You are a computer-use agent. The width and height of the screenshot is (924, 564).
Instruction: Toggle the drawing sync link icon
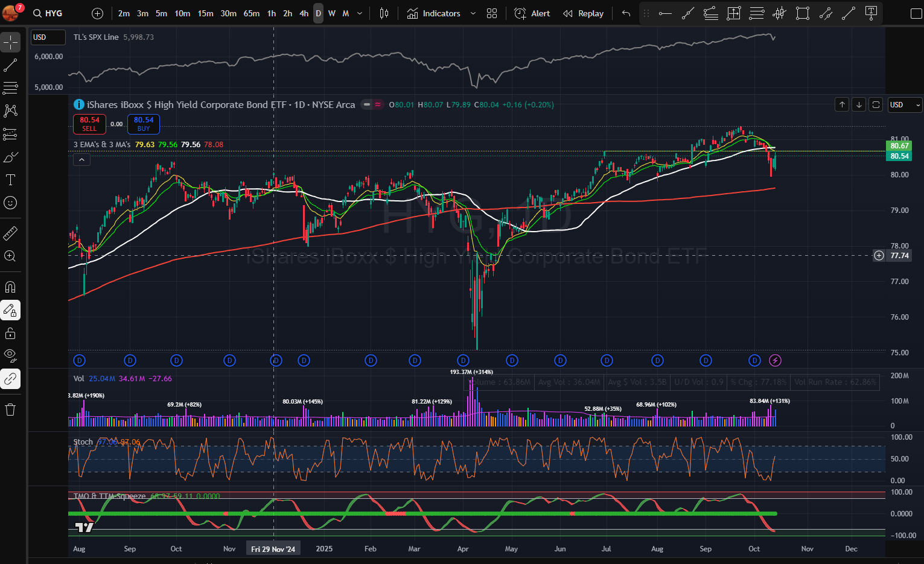[x=10, y=379]
